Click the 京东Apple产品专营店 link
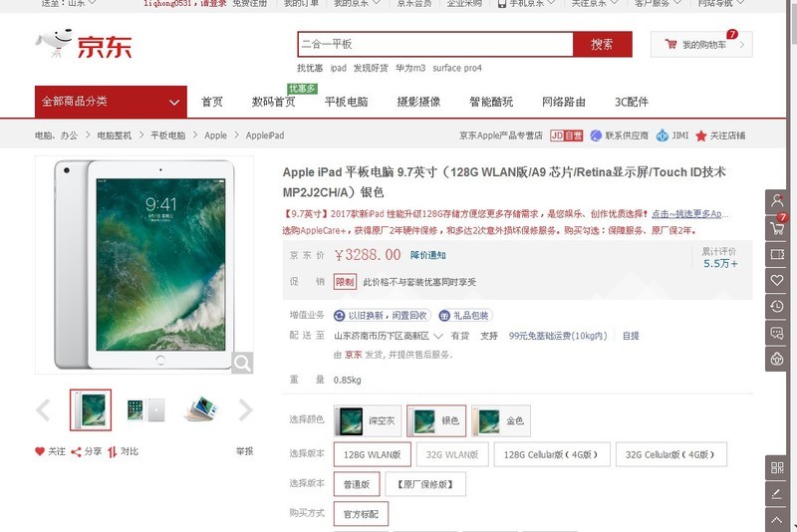797x532 pixels. click(501, 135)
